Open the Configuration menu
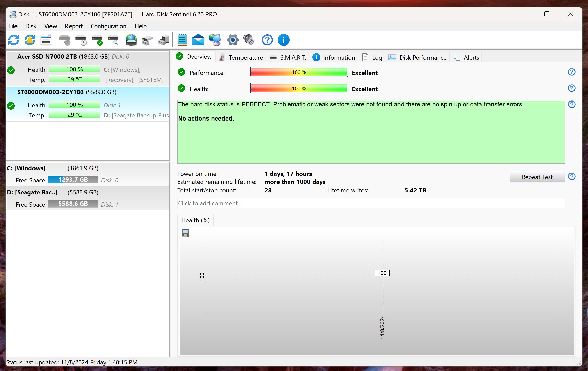 pyautogui.click(x=108, y=26)
